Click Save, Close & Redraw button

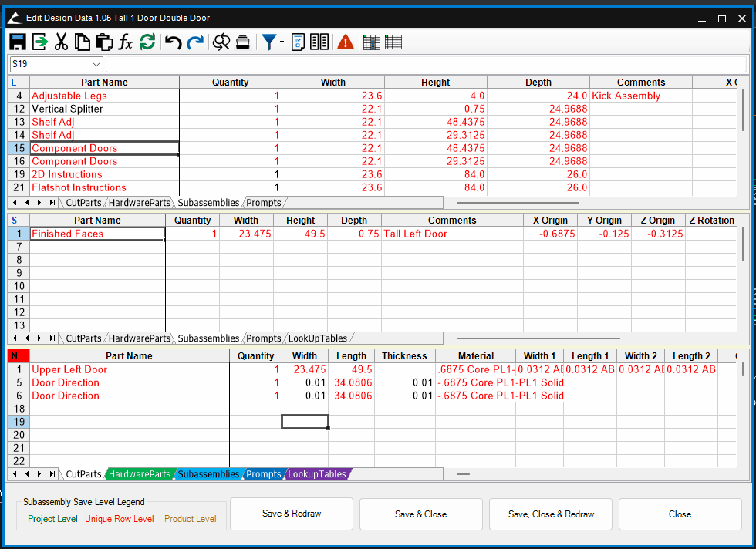click(x=551, y=514)
